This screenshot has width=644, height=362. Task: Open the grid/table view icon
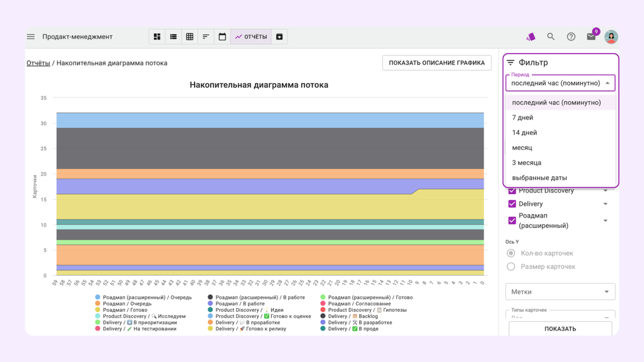(x=190, y=36)
